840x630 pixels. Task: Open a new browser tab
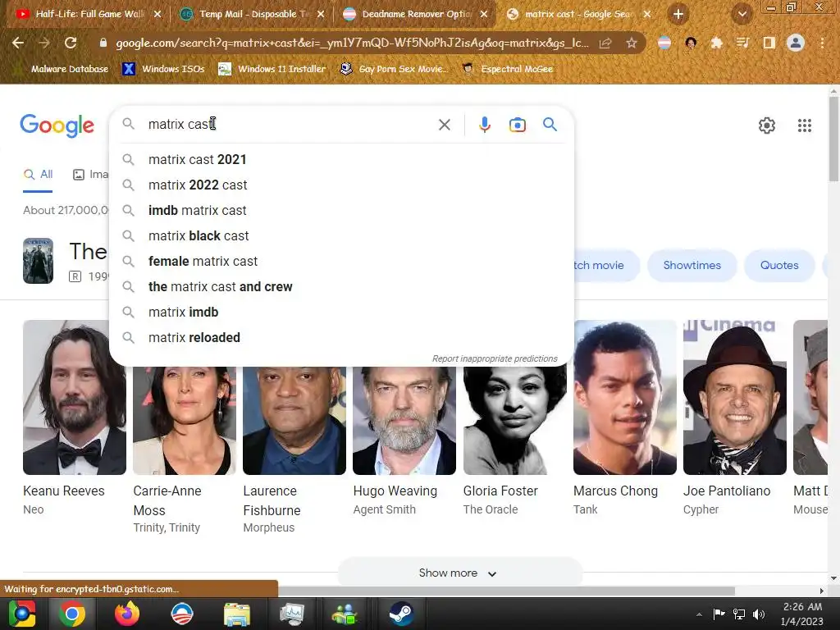pos(678,14)
